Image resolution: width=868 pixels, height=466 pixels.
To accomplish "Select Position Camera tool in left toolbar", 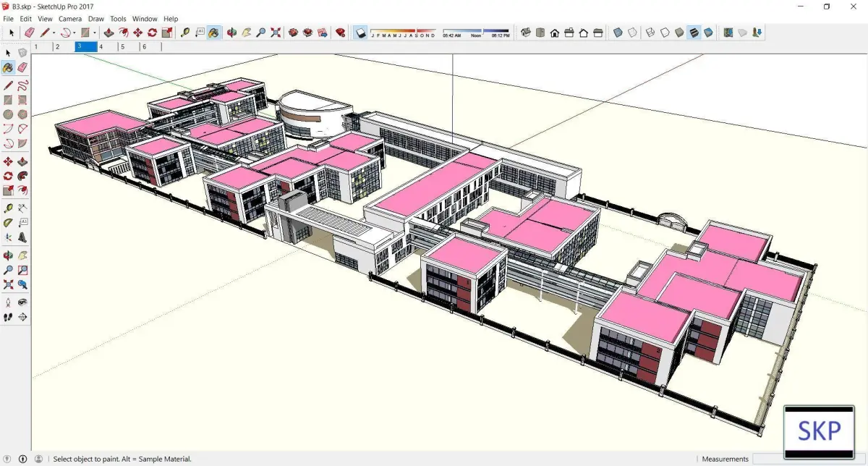I will click(x=8, y=302).
